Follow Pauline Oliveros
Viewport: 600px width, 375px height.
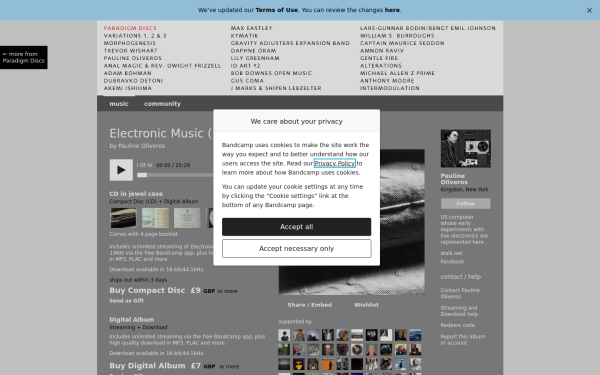[x=465, y=204]
